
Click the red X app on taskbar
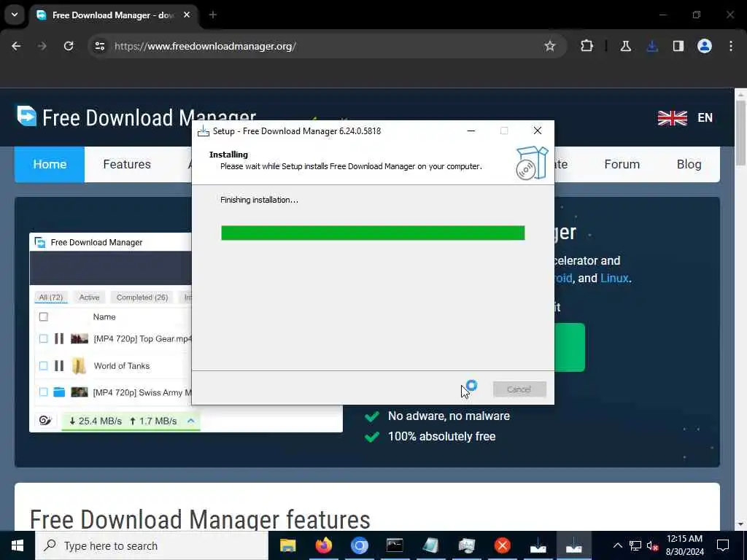502,545
